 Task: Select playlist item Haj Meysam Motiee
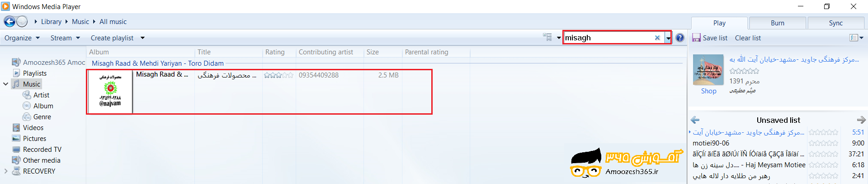(x=749, y=165)
